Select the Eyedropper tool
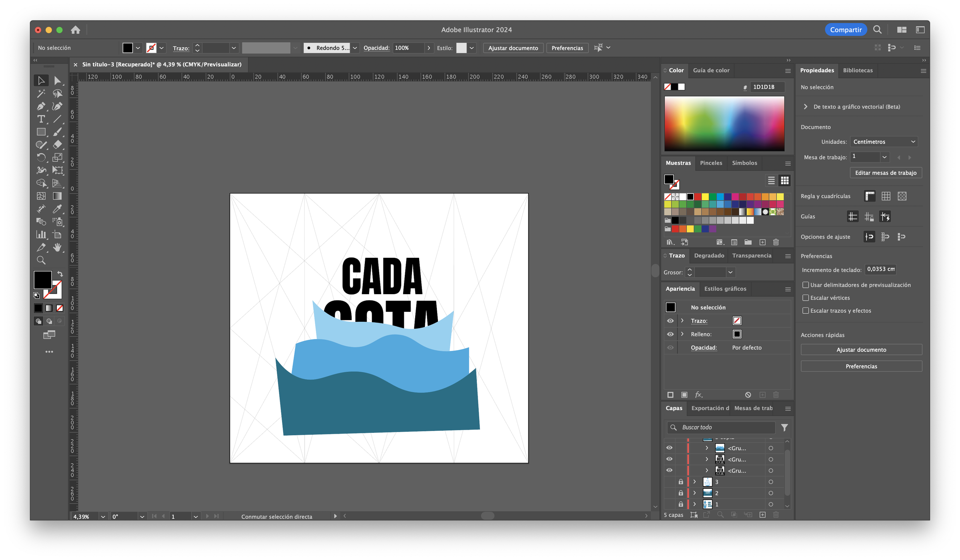Screen dimensions: 960x560 [58, 209]
